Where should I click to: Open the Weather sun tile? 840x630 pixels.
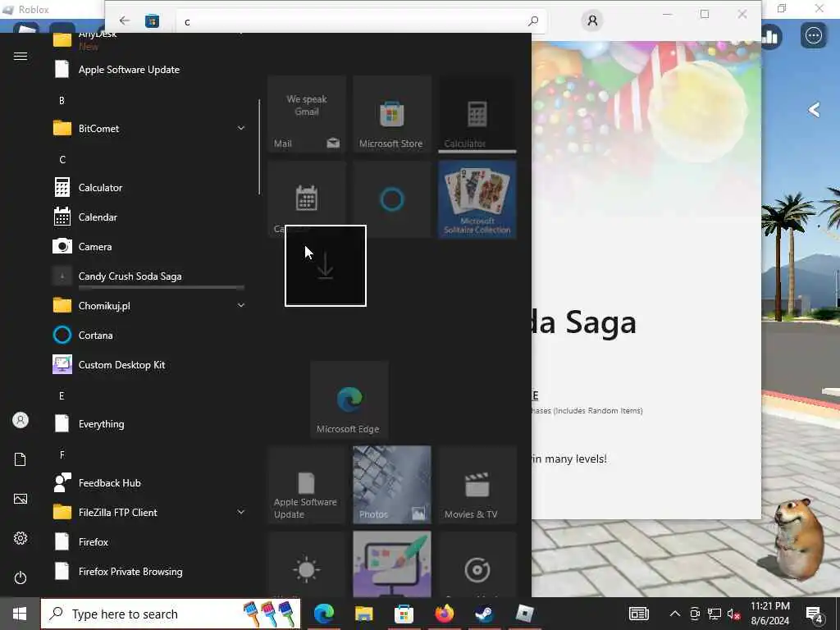pos(307,564)
